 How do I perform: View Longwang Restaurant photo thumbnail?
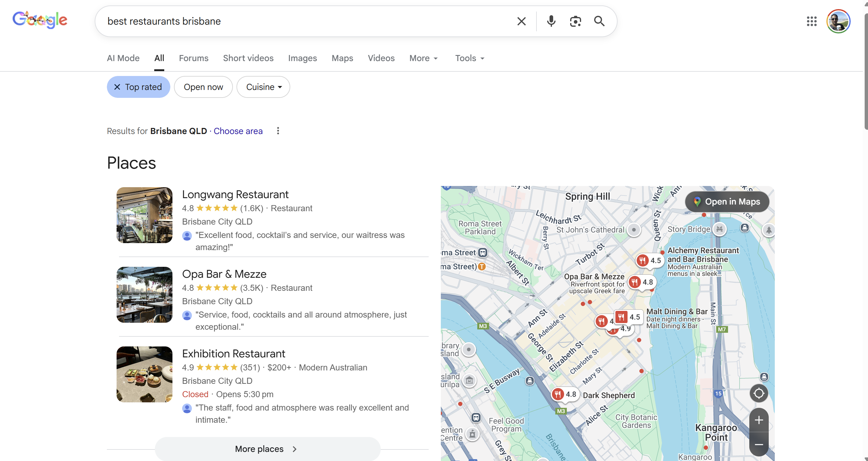144,215
